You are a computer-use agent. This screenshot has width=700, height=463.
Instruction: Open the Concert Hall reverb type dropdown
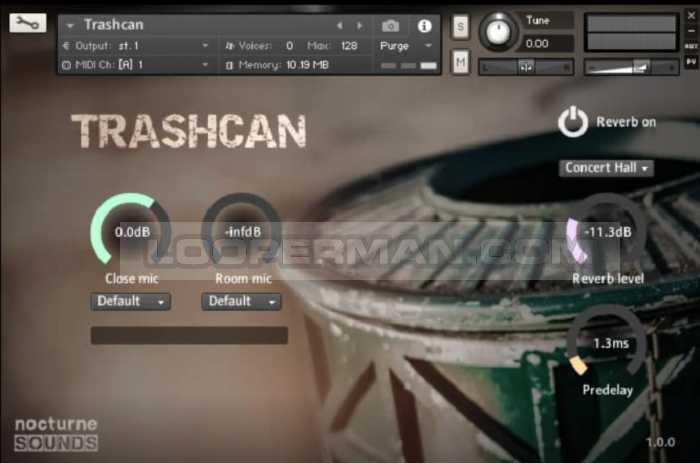coord(606,168)
